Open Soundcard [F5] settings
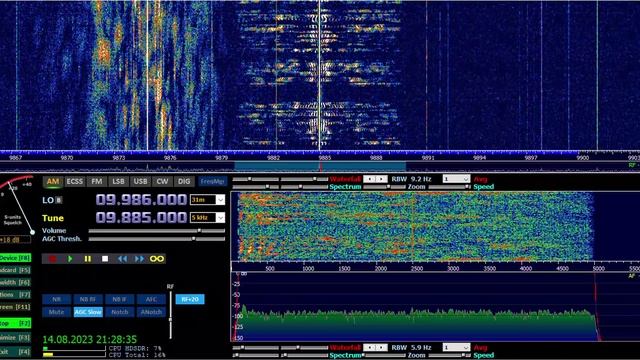Screen dimensions: 640x360 (x=15, y=270)
